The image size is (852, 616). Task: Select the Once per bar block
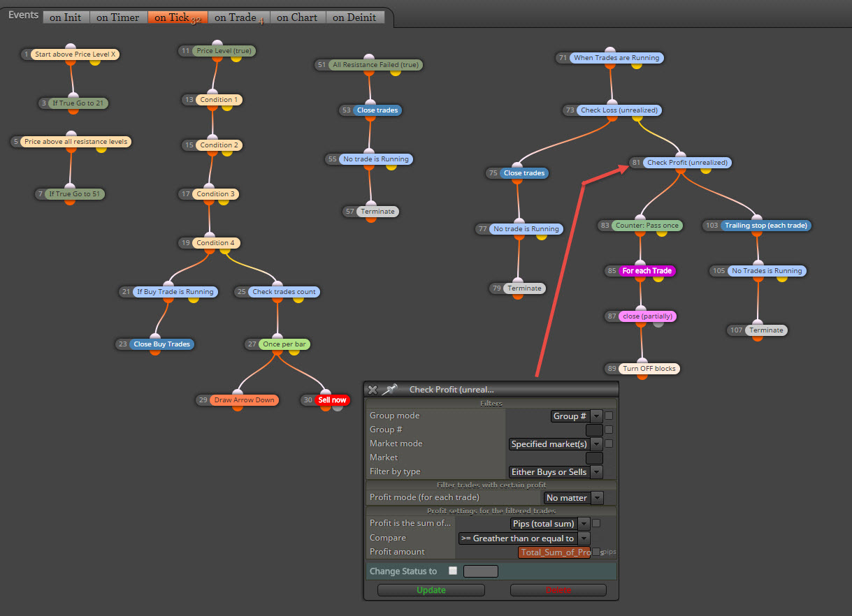(284, 344)
